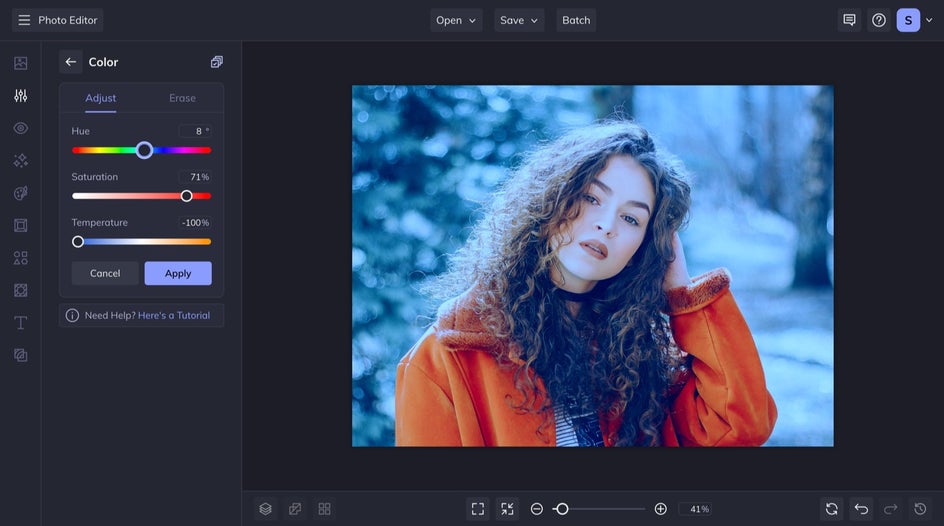Click the Saturation value field showing 71%
The height and width of the screenshot is (526, 944).
click(195, 177)
